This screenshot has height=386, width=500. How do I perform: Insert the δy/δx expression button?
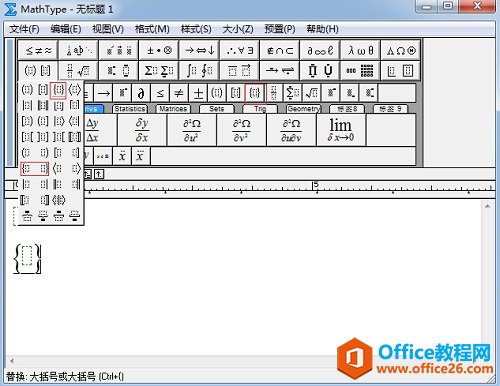coord(142,130)
